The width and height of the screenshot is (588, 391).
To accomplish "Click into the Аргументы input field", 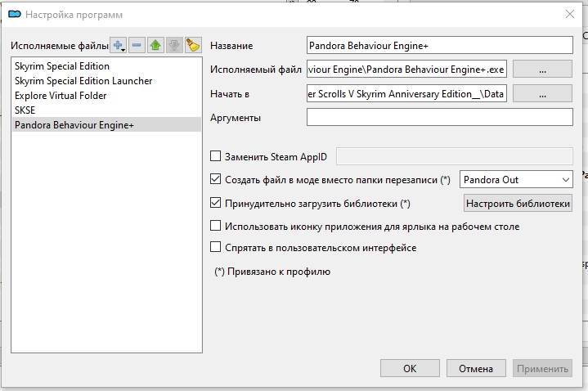I will [x=439, y=117].
